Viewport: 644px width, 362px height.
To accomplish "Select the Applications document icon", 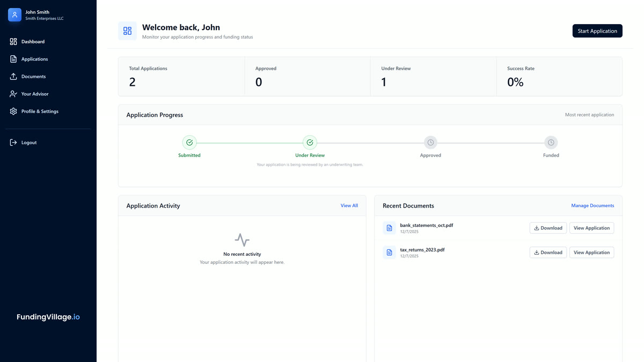I will [13, 59].
